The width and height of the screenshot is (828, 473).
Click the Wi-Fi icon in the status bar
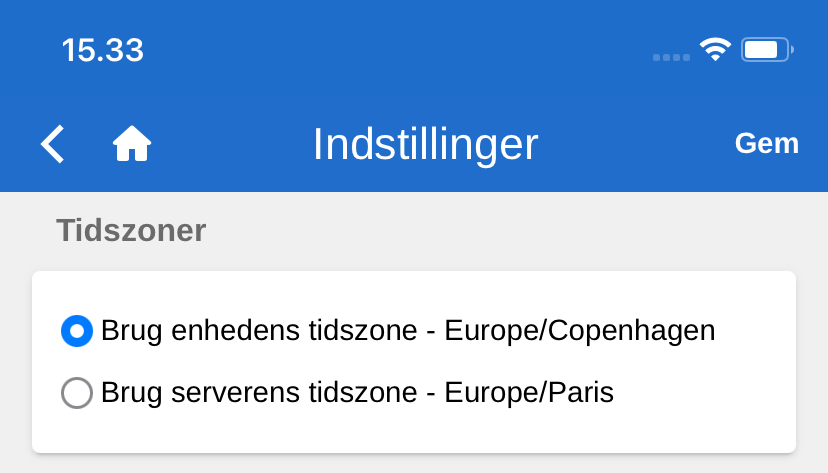[x=715, y=50]
